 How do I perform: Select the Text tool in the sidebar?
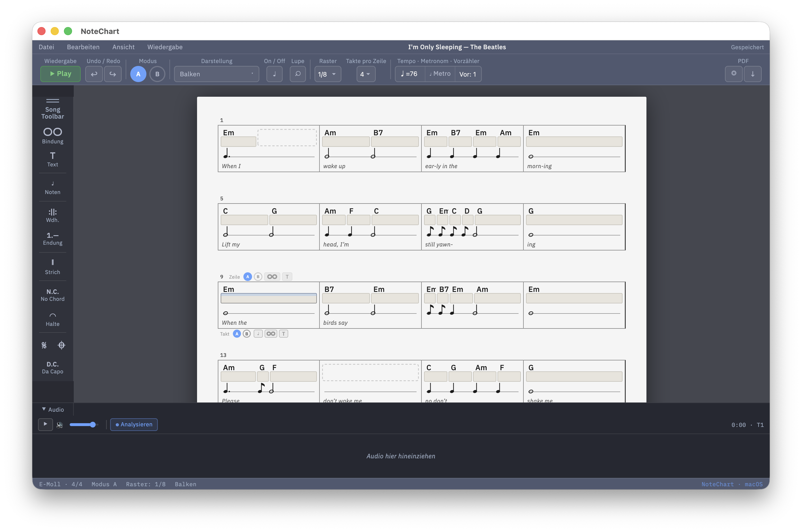53,159
